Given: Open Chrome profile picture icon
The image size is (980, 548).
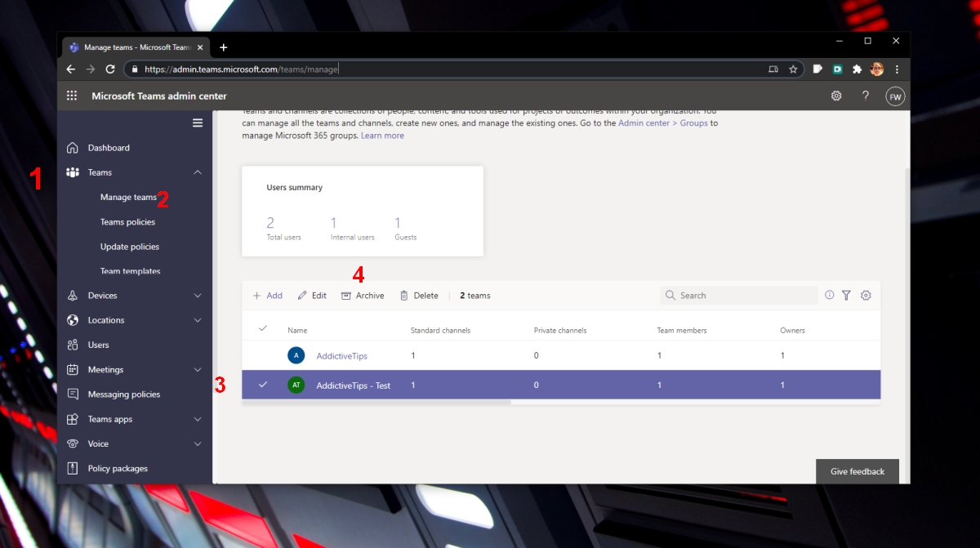Looking at the screenshot, I should 877,69.
